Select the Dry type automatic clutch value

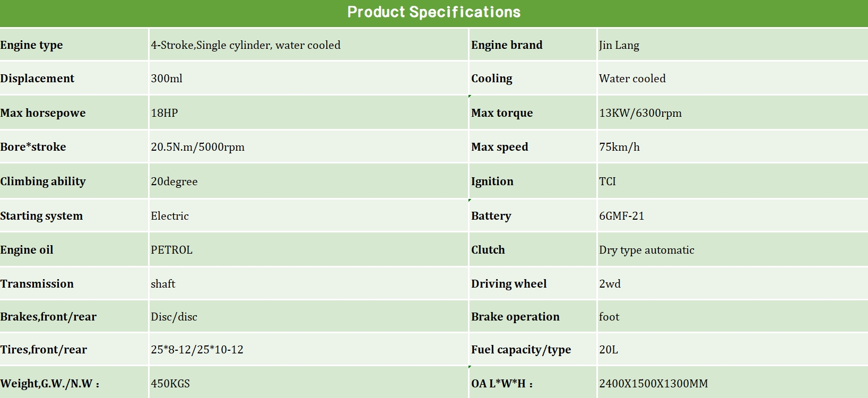click(646, 250)
